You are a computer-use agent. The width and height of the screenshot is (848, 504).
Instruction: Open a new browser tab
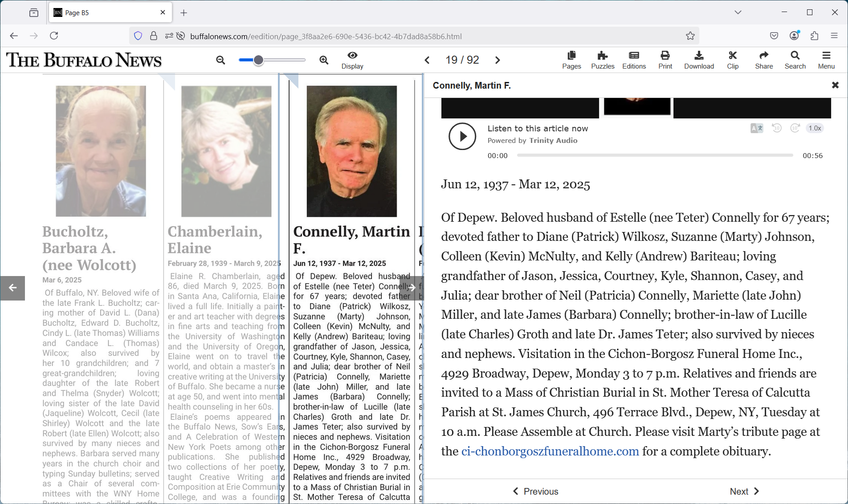pyautogui.click(x=184, y=13)
